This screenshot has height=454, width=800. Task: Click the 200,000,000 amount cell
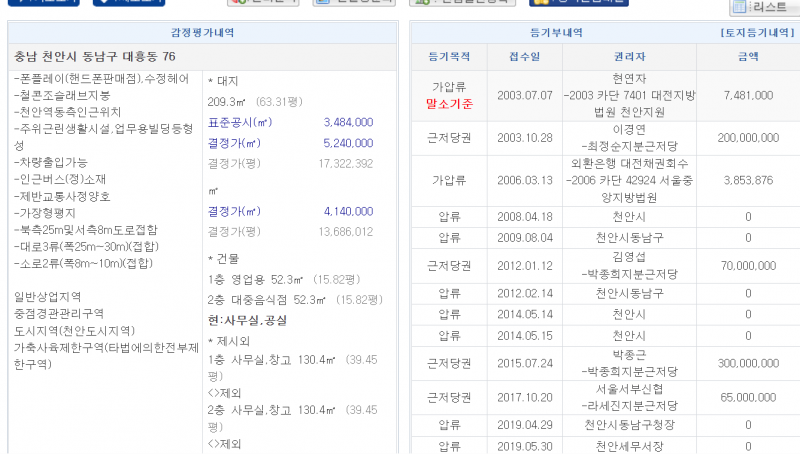click(747, 136)
